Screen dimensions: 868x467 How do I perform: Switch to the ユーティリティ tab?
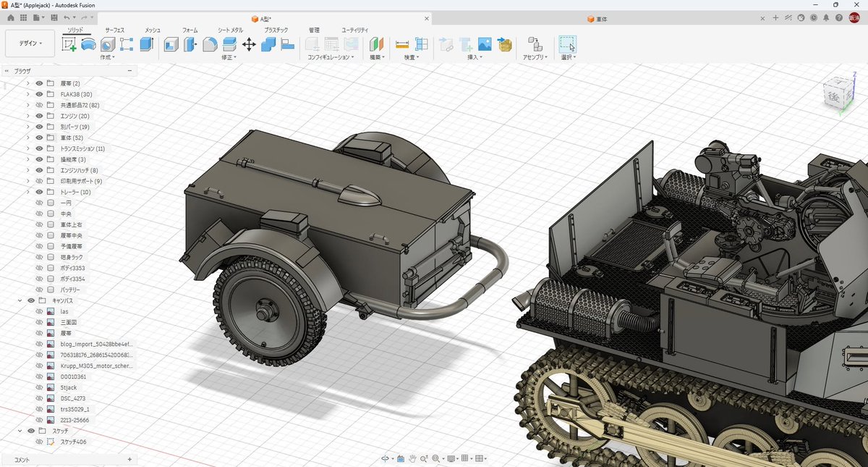(355, 30)
